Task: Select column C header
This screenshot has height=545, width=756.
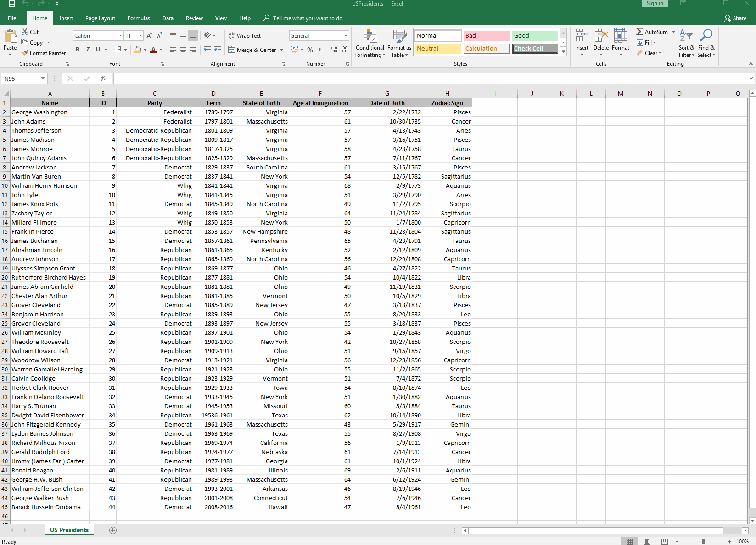Action: (155, 93)
